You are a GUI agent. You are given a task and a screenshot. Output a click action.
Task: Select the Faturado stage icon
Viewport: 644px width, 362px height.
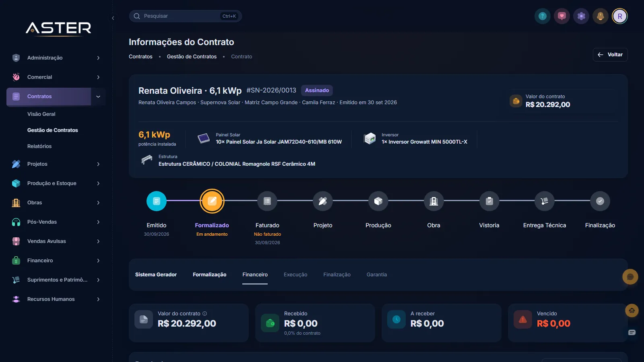267,201
